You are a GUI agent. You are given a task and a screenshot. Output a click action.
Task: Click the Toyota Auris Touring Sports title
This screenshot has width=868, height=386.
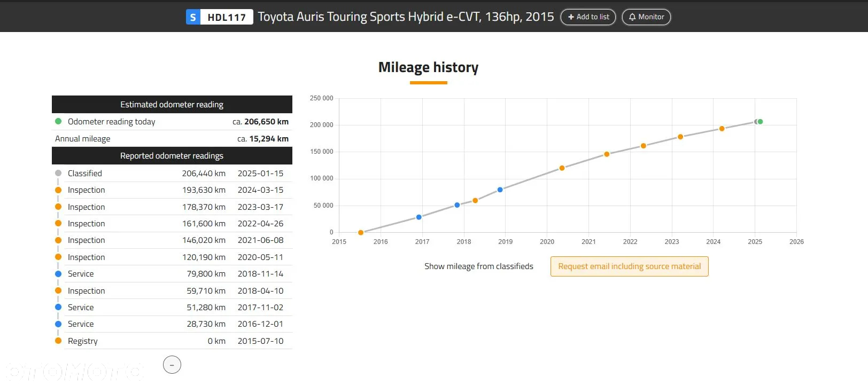(406, 17)
